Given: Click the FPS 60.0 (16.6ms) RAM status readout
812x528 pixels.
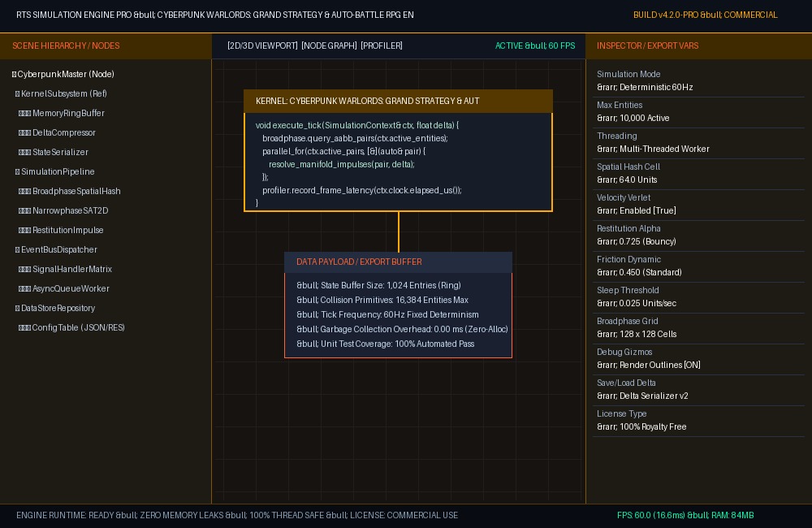Looking at the screenshot, I should click(685, 515).
